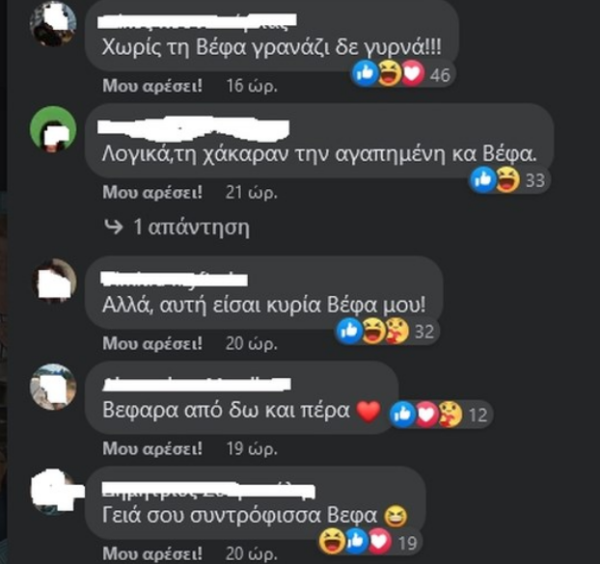600x564 pixels.
Task: Open timestamp '19 ώρ.' link
Action: pyautogui.click(x=252, y=448)
